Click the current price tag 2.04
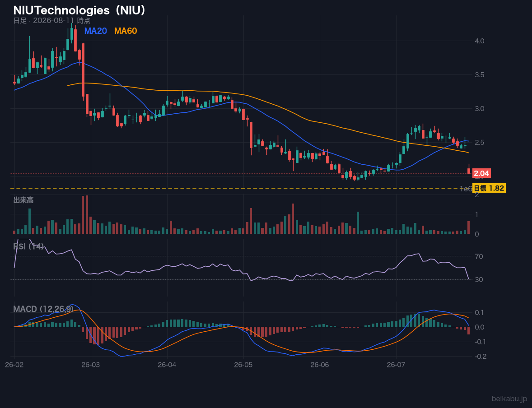The height and width of the screenshot is (408, 532). (x=481, y=173)
